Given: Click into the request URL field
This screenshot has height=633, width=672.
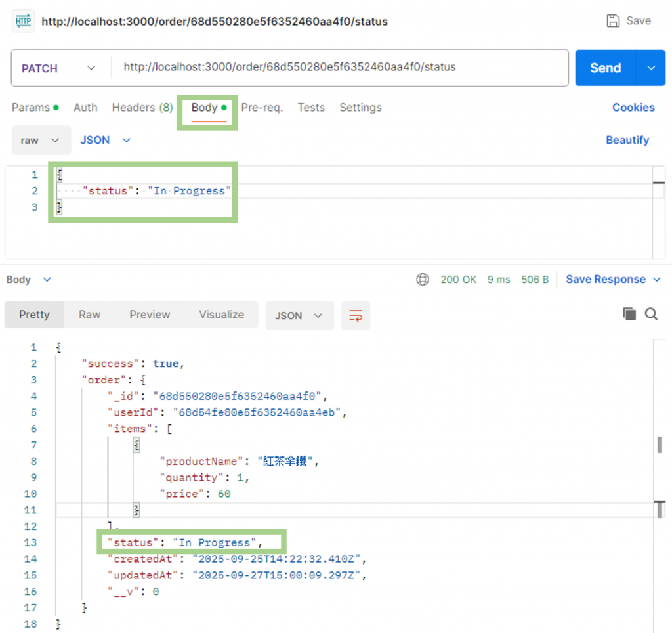Looking at the screenshot, I should tap(339, 68).
